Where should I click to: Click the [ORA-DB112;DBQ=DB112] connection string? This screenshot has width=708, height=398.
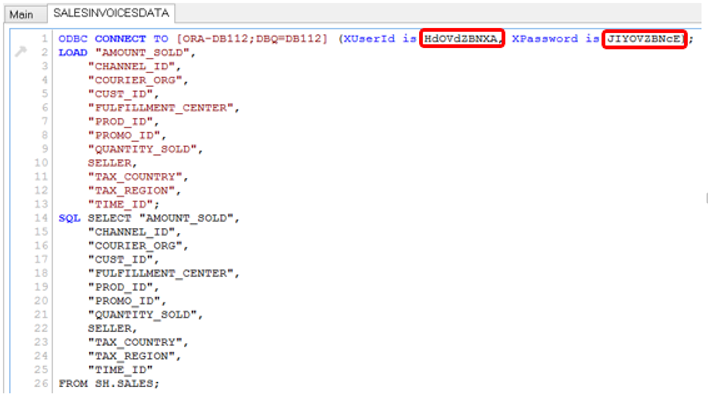252,39
